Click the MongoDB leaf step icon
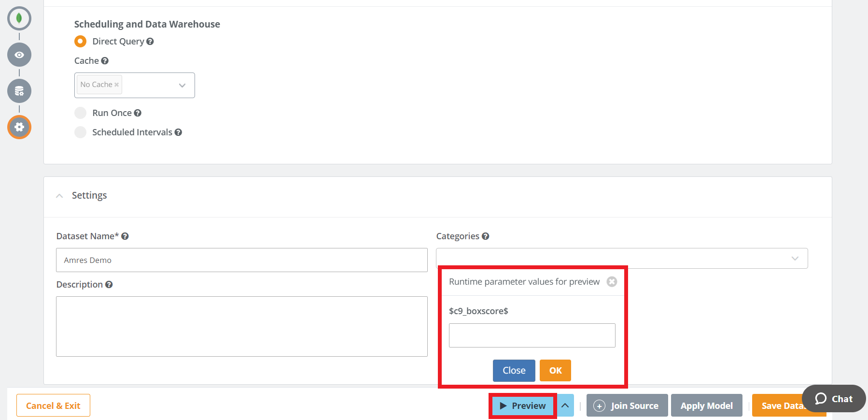The image size is (868, 420). coord(19,18)
